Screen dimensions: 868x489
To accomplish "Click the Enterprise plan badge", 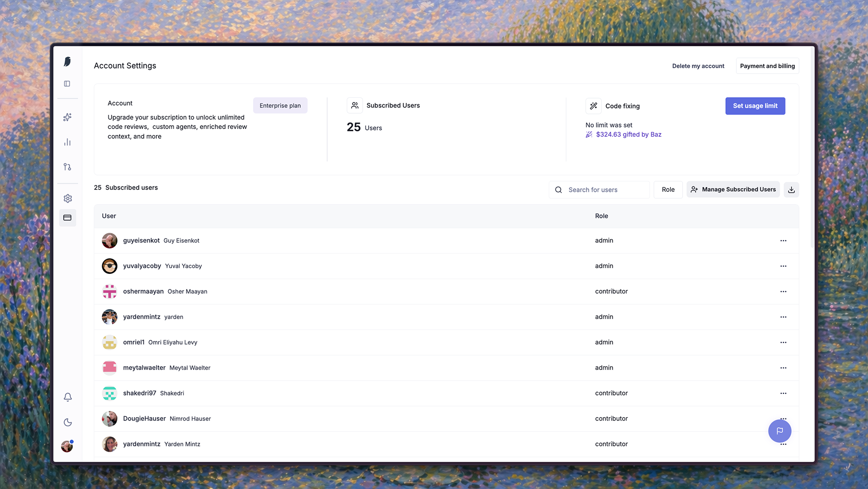I will point(280,105).
